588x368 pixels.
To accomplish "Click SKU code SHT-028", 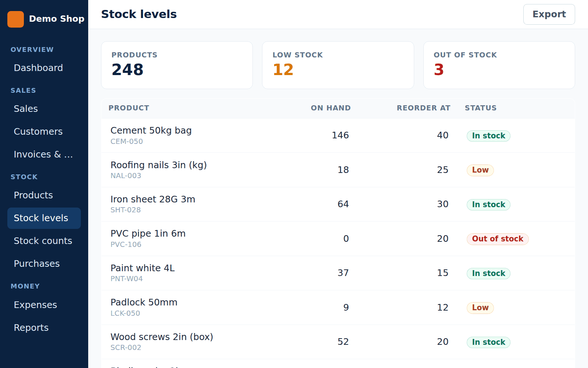I will (126, 210).
